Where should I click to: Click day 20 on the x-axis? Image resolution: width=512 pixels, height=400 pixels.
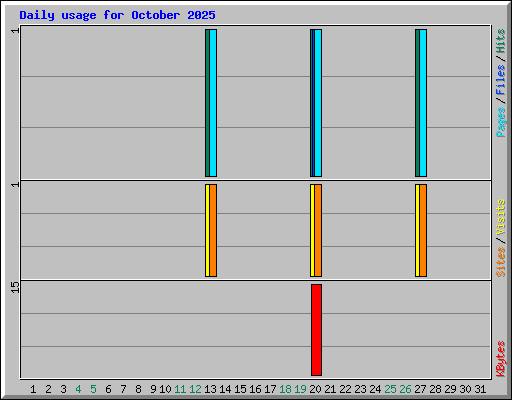tap(315, 389)
